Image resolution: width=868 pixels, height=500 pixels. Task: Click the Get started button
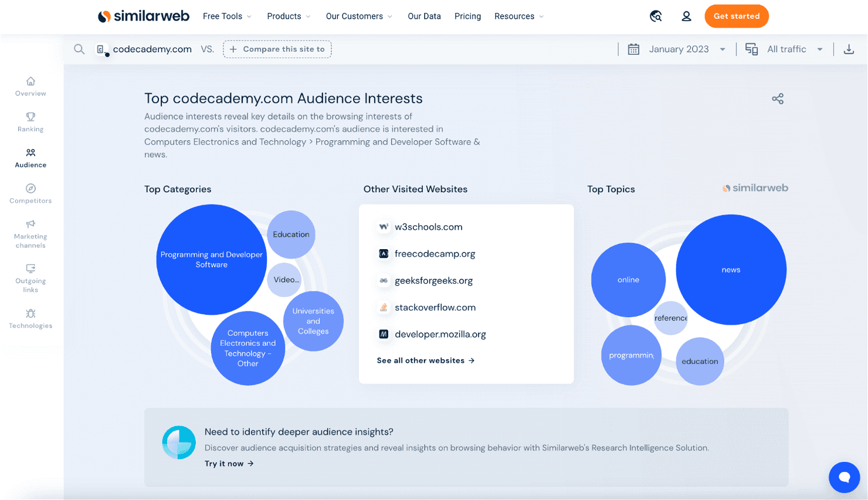click(x=737, y=16)
